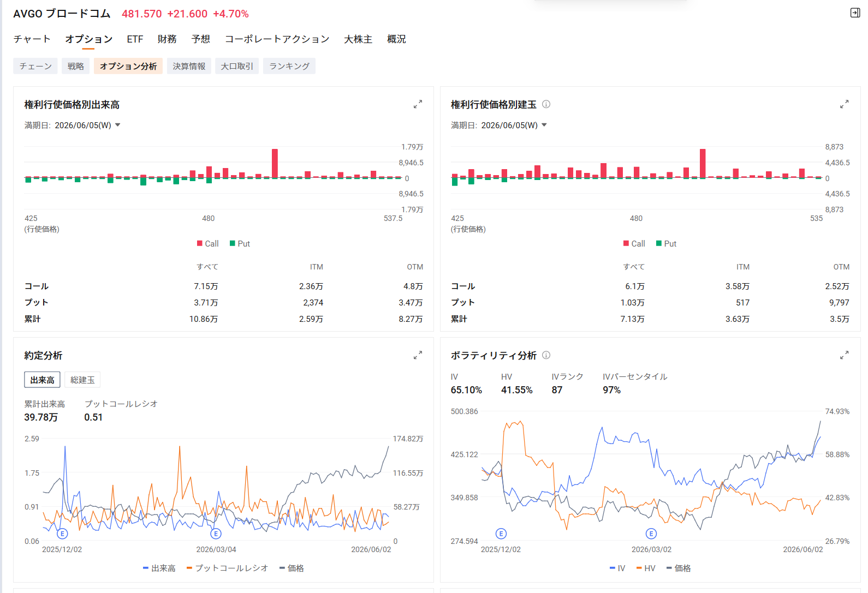Click the AVGO ブロードコム ticker title
The image size is (868, 593).
click(x=62, y=14)
